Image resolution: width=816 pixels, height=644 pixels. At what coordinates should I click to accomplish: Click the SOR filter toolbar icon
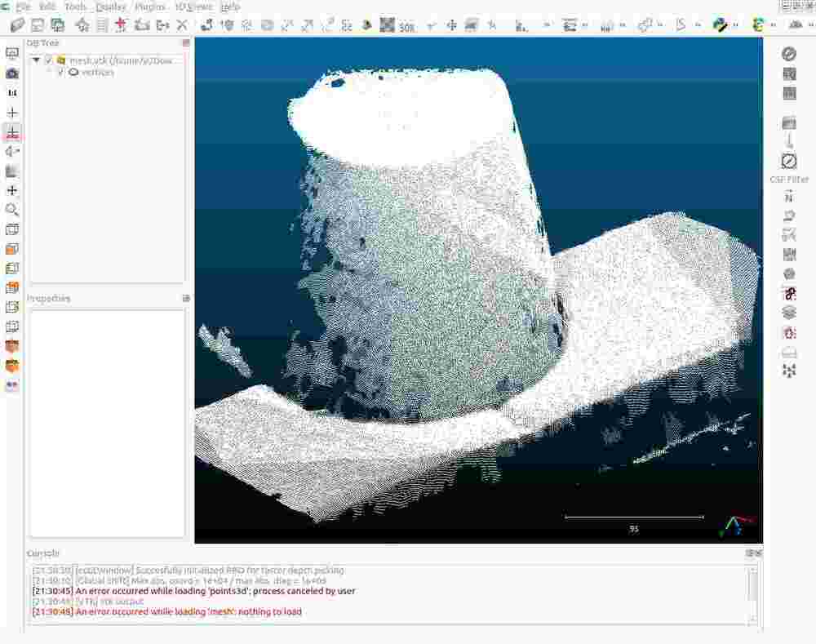407,26
